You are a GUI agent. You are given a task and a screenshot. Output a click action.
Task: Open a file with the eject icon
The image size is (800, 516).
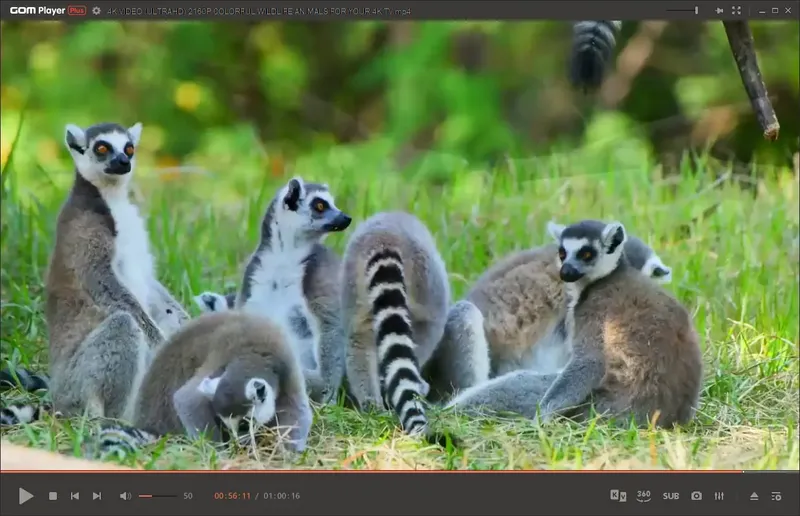(x=754, y=496)
